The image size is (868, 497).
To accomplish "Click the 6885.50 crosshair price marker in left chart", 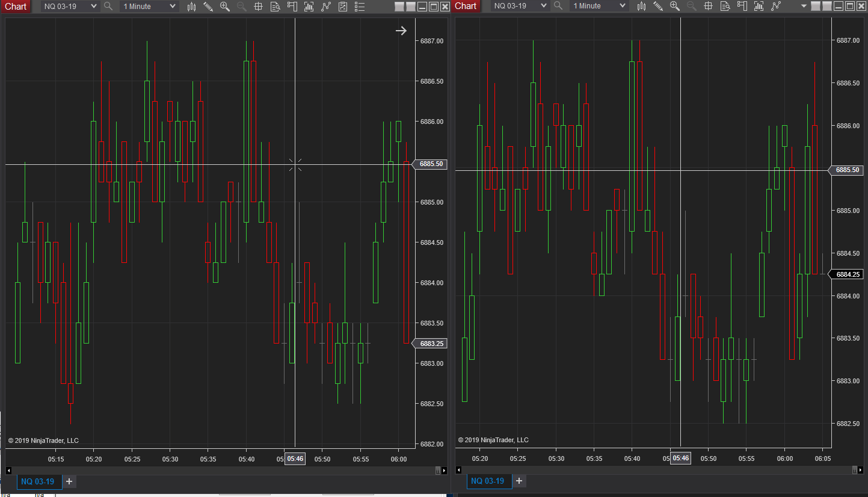I will [x=431, y=164].
